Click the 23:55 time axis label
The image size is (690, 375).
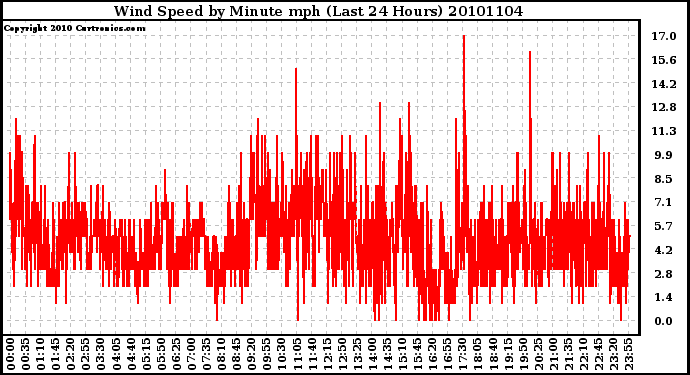pyautogui.click(x=630, y=355)
